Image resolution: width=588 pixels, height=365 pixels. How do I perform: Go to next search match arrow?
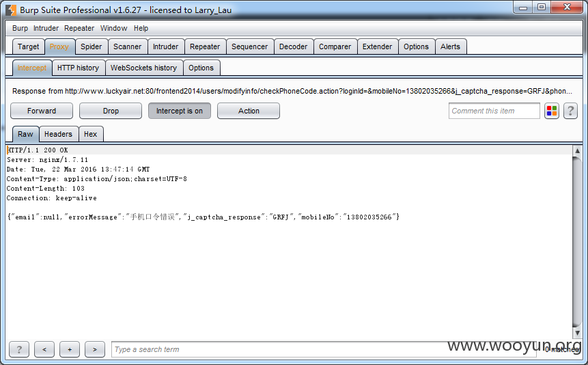click(x=95, y=349)
